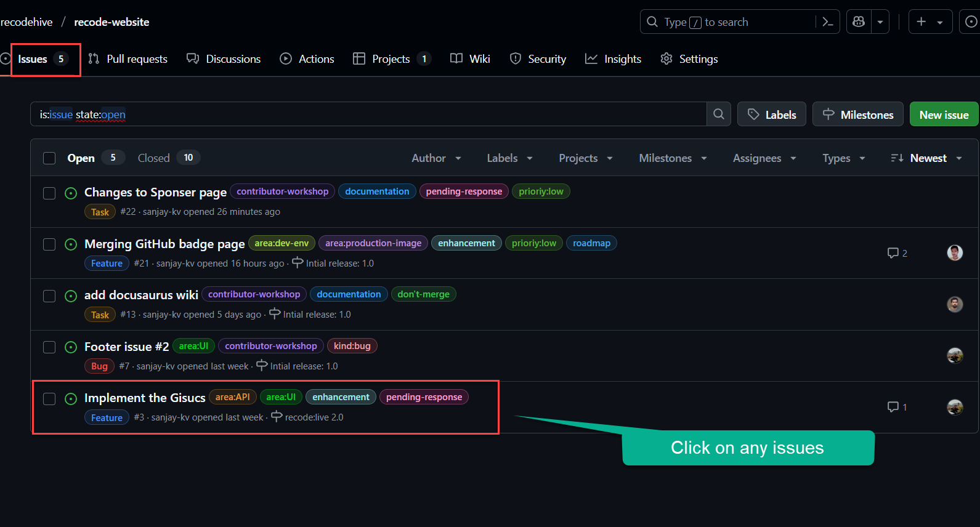Open the Actions tab
The height and width of the screenshot is (527, 980).
coord(307,59)
